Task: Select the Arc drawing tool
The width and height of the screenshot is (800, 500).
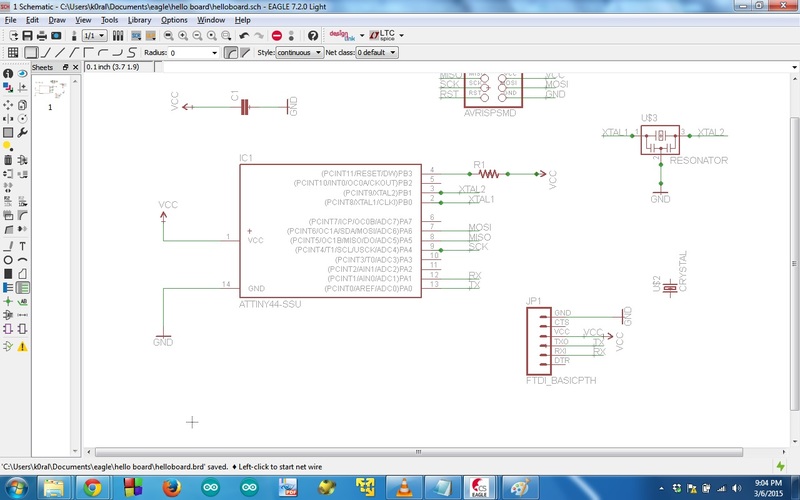Action: pos(22,260)
